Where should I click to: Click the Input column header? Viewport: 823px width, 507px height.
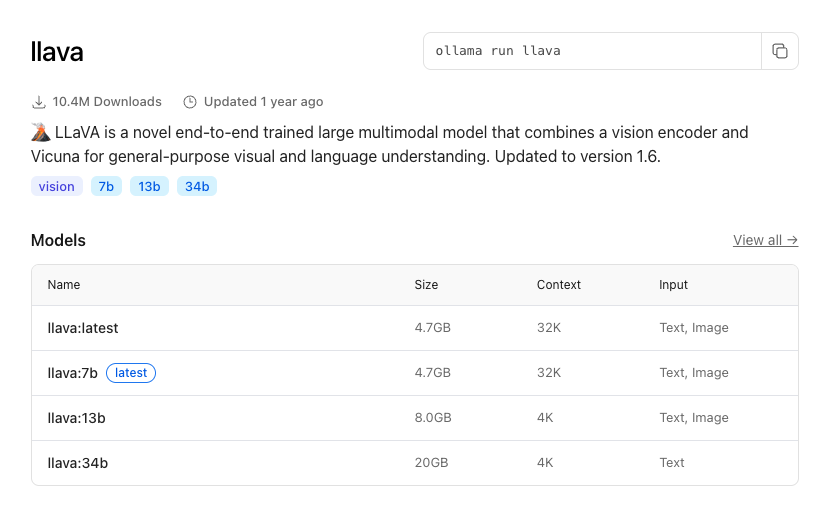pos(673,285)
